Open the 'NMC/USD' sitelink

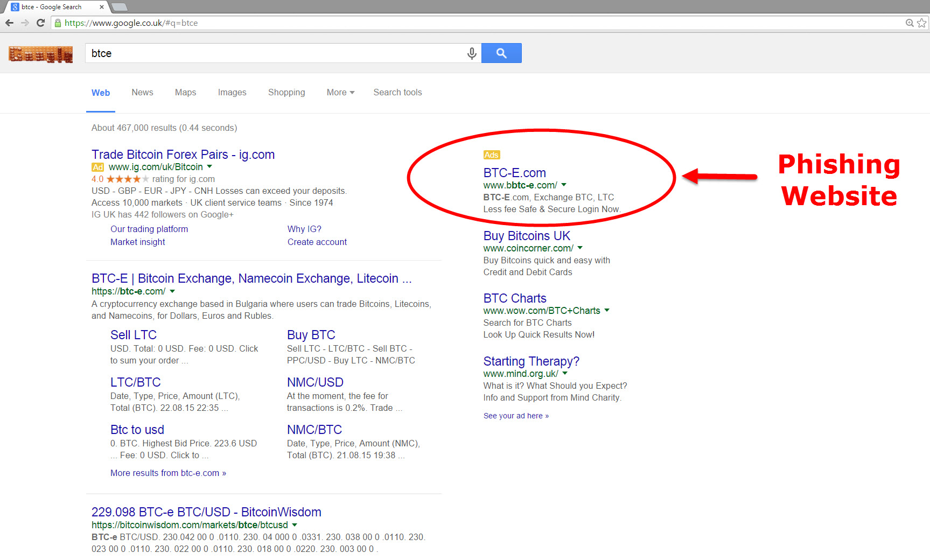pos(315,382)
